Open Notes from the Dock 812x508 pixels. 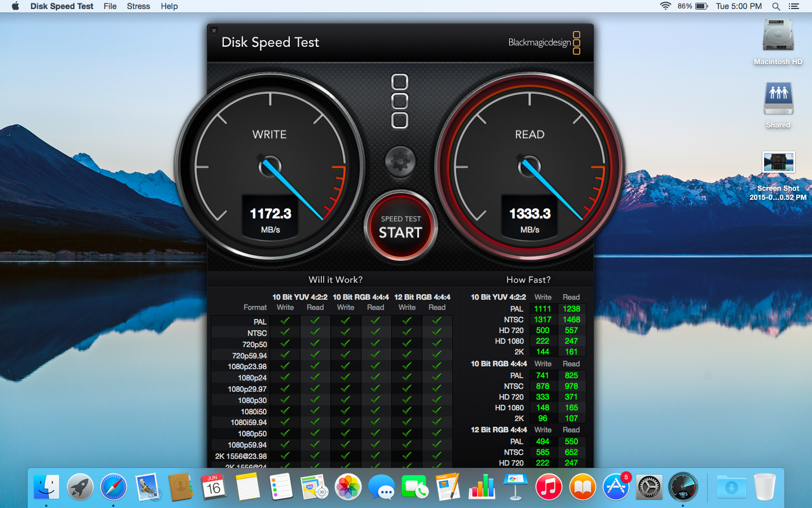click(247, 487)
